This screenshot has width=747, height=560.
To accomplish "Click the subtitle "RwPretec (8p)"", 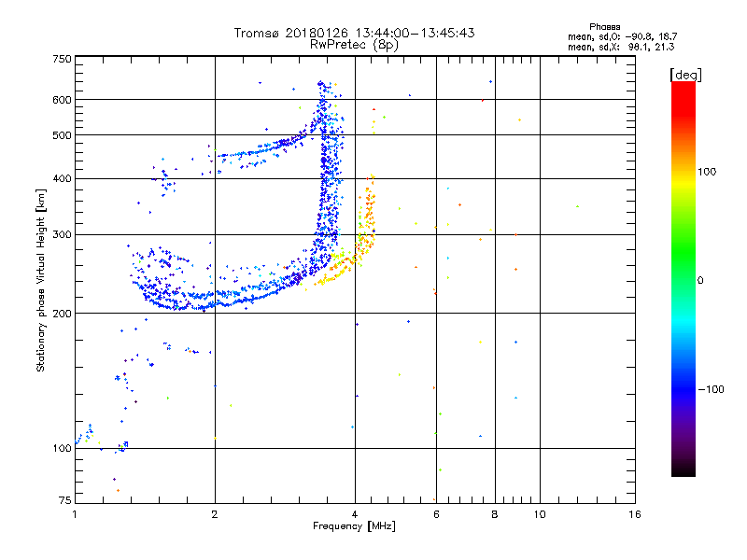I will [x=354, y=45].
